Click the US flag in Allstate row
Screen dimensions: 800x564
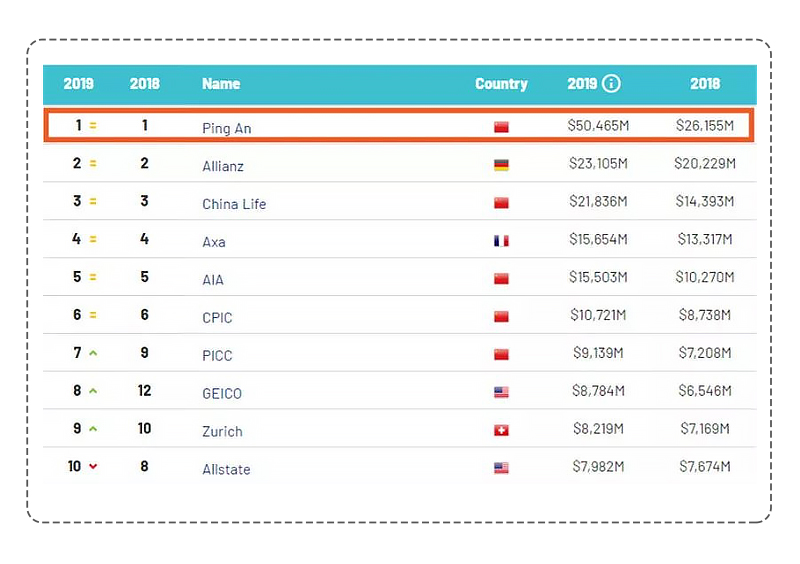click(x=501, y=468)
